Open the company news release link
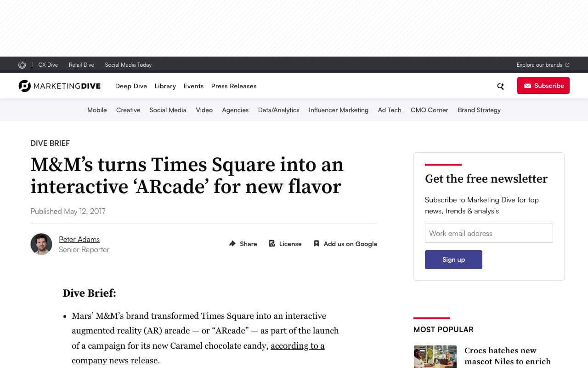 tap(198, 353)
